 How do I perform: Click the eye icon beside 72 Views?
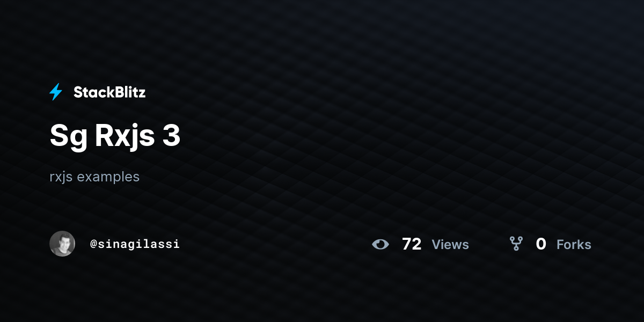[x=380, y=245]
